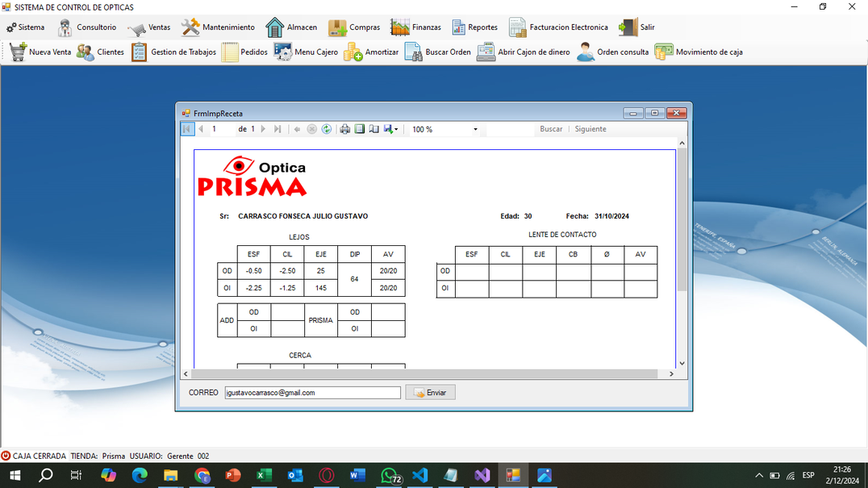Open the Finanzas menu

[x=415, y=27]
